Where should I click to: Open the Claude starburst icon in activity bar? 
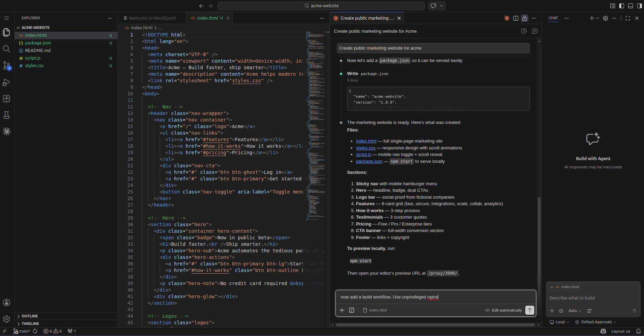pos(7,132)
